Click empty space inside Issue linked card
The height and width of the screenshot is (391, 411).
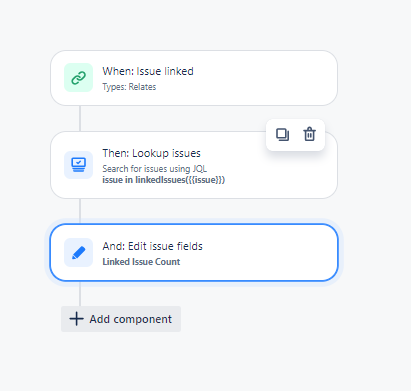[x=267, y=78]
